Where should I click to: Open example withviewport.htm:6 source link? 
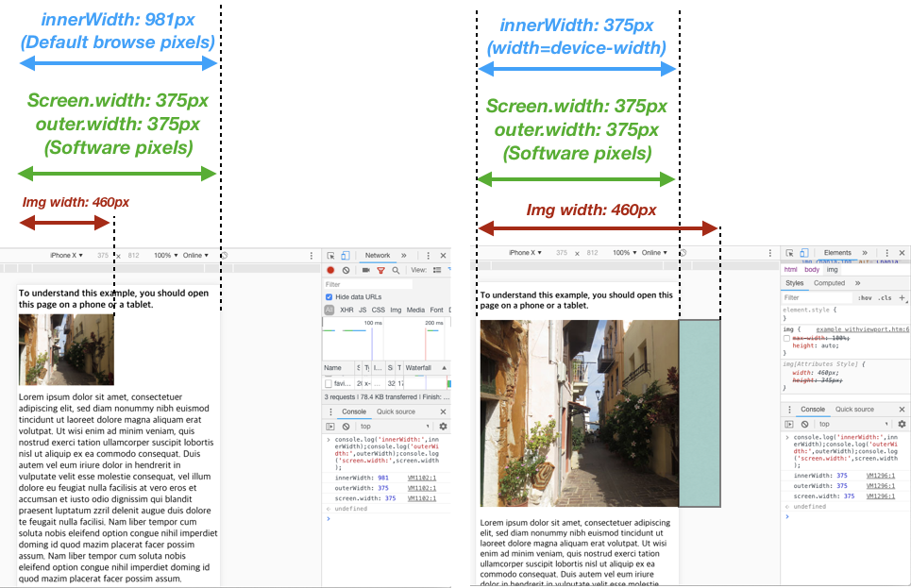(861, 328)
